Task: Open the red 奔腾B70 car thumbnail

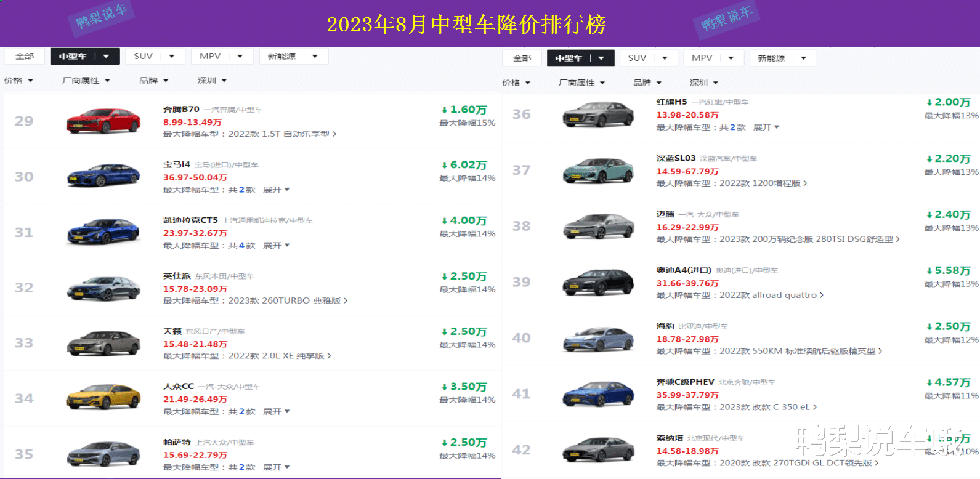Action: [x=103, y=121]
